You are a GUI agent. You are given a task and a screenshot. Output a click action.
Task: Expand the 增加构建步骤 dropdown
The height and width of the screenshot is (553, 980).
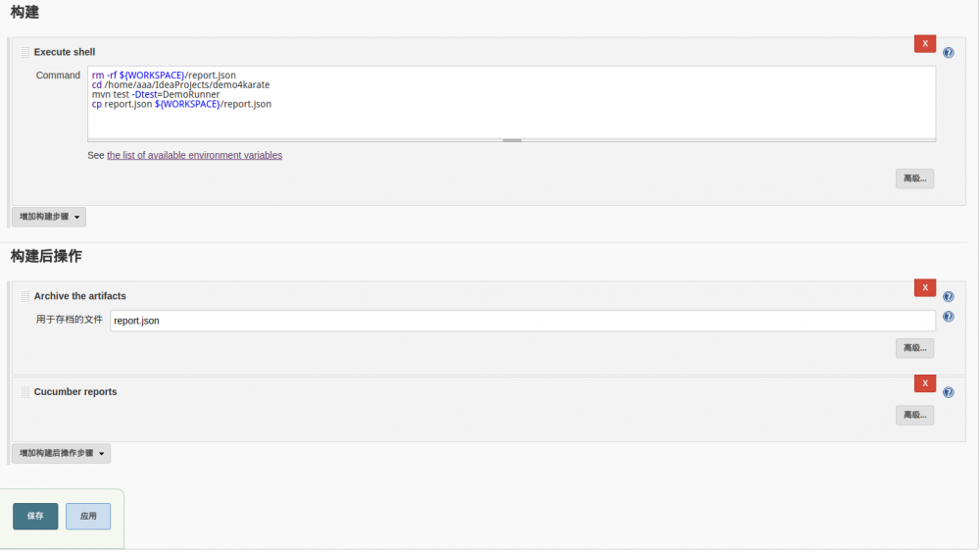click(x=49, y=217)
